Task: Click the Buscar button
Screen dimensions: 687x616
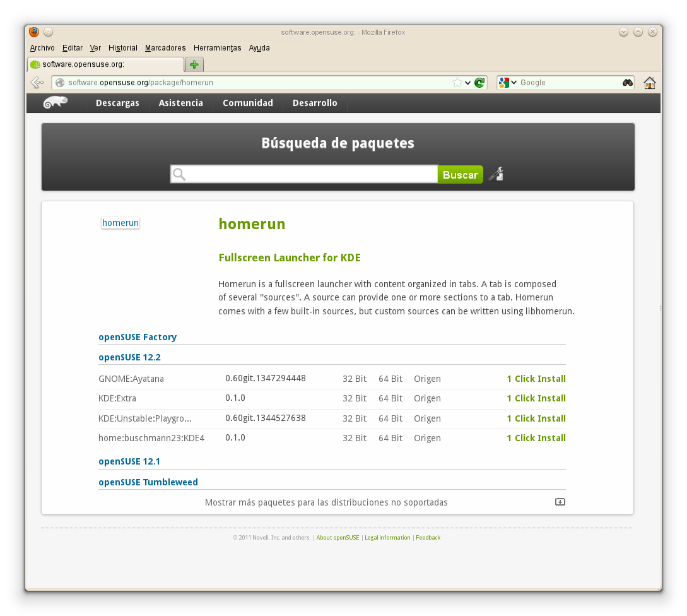Action: pyautogui.click(x=460, y=174)
